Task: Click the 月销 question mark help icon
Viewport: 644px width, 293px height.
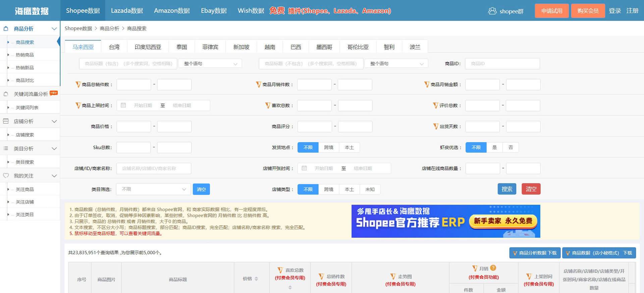Action: [x=493, y=268]
